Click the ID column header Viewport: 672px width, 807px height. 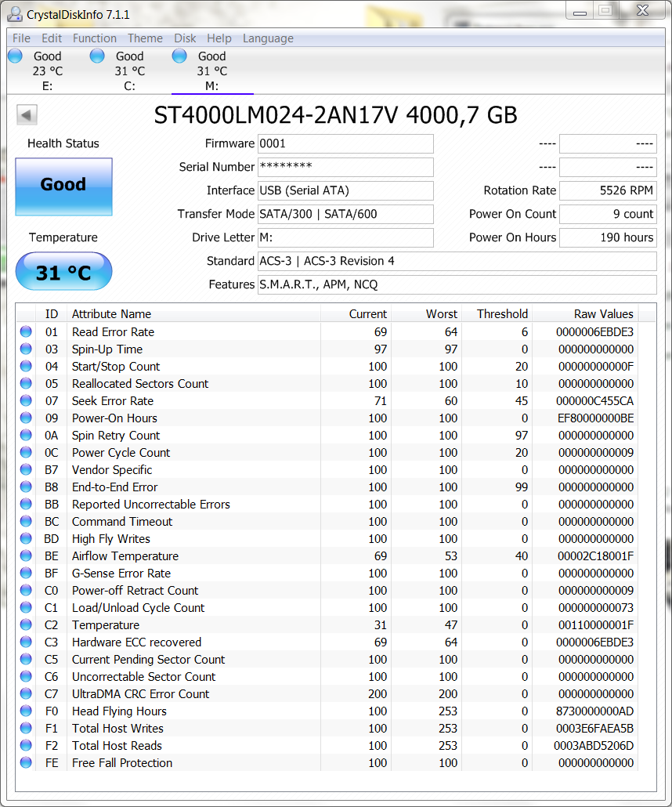pyautogui.click(x=52, y=314)
